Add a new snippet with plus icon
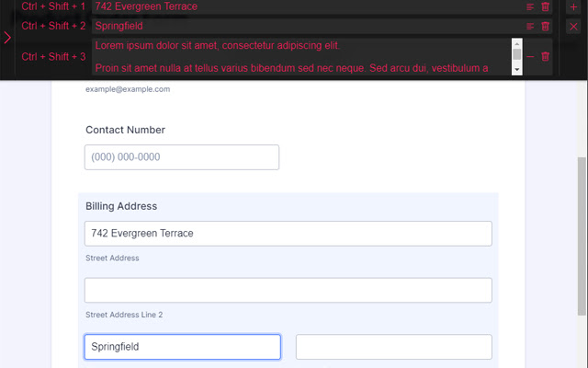 click(x=573, y=6)
